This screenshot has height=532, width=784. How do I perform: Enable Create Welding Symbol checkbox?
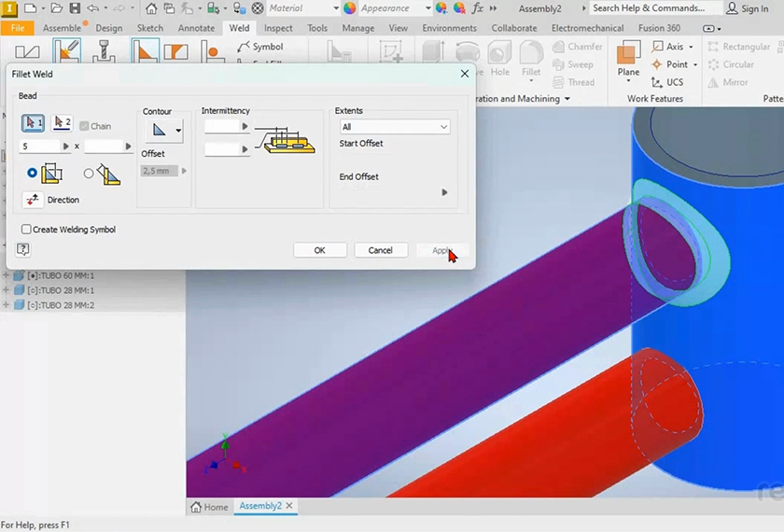26,230
